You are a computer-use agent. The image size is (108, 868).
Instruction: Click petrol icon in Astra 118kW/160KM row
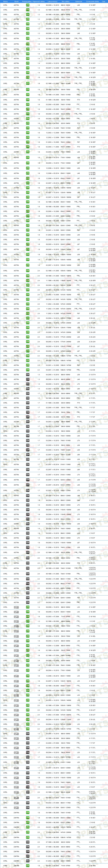[28, 280]
